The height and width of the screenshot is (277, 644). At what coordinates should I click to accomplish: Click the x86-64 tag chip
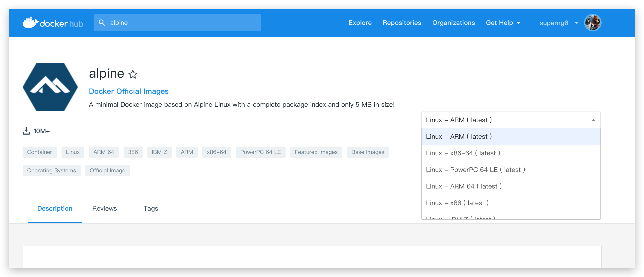click(216, 152)
